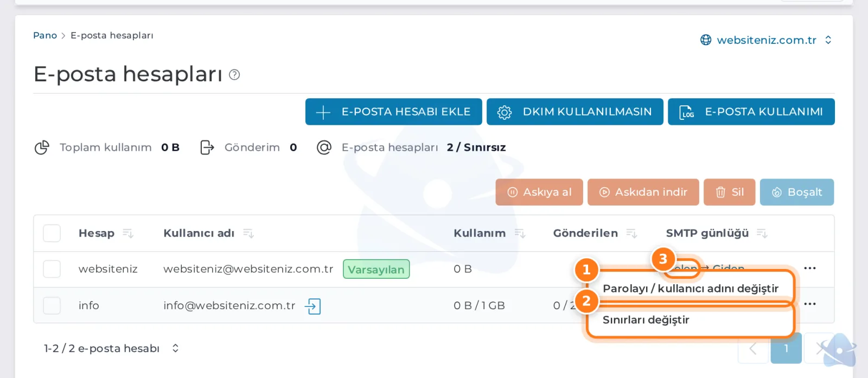Click the Hesap column header
868x378 pixels.
97,233
